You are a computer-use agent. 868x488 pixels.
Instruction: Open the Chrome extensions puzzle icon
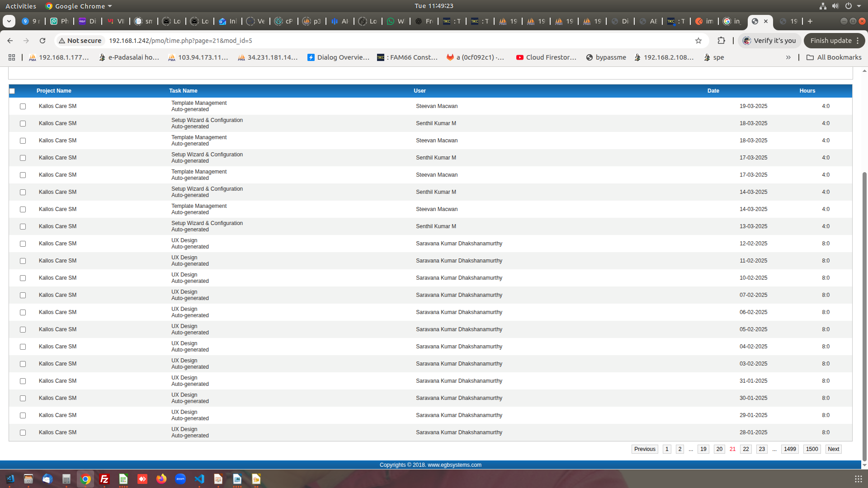tap(721, 41)
